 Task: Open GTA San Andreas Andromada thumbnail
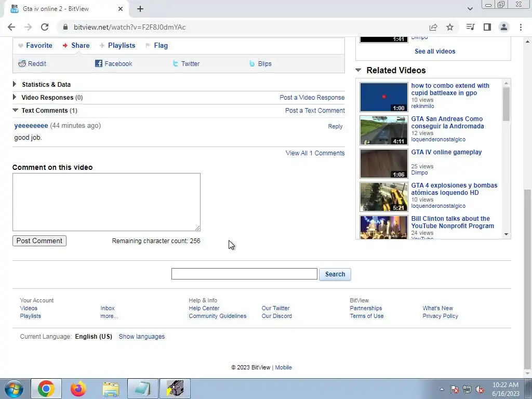384,130
